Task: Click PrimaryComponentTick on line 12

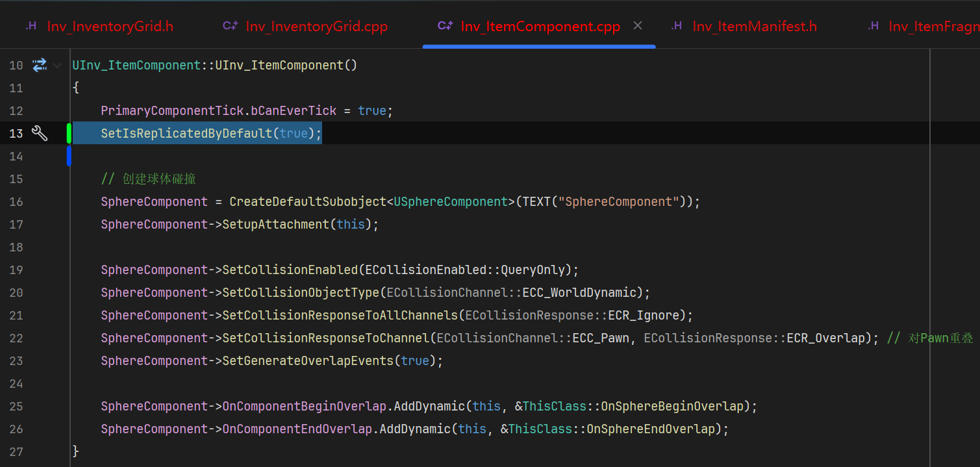Action: [x=172, y=111]
